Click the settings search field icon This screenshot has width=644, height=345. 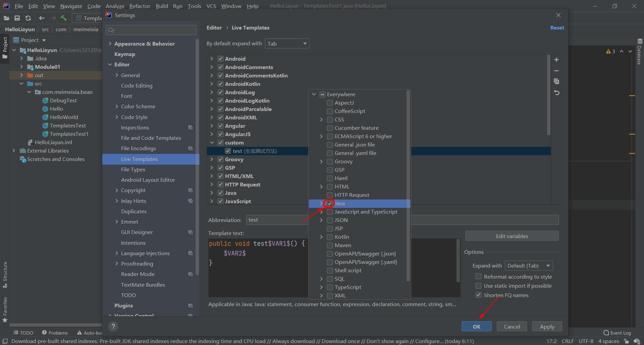[x=111, y=30]
